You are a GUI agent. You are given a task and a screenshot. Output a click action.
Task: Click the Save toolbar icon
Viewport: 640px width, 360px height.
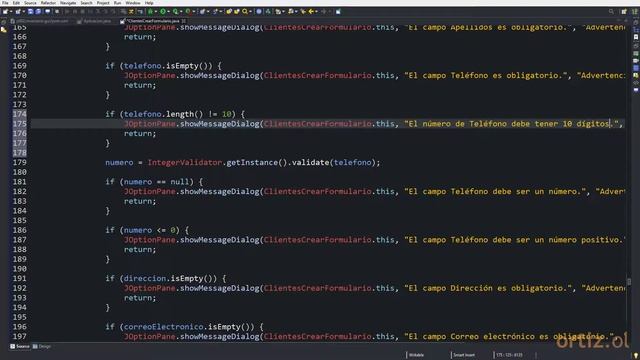pyautogui.click(x=30, y=11)
